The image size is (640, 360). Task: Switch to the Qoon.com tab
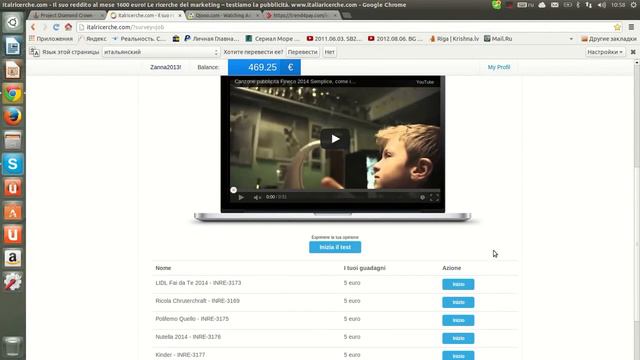pyautogui.click(x=224, y=15)
